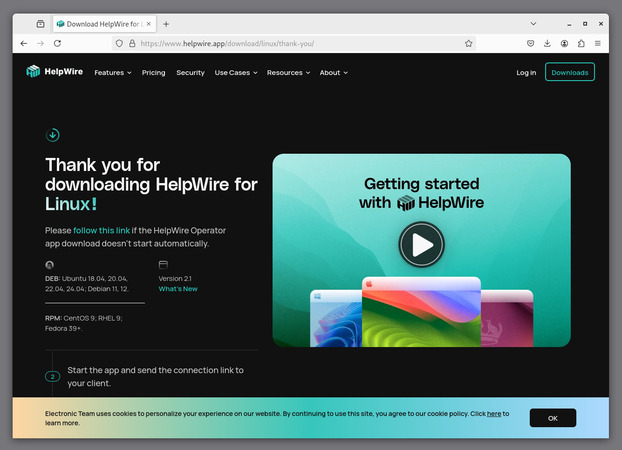Image resolution: width=622 pixels, height=450 pixels.
Task: Click the DEB: Ubuntu 18.04, 20.04 text
Action: point(86,284)
